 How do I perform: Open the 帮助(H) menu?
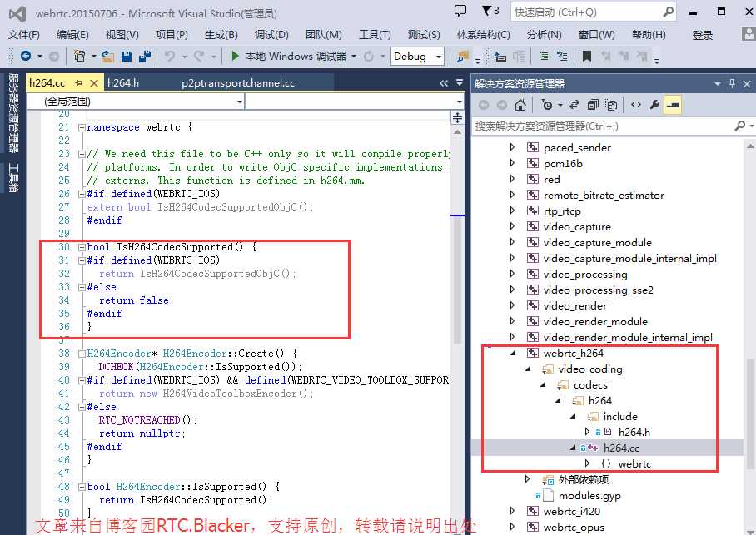coord(649,35)
